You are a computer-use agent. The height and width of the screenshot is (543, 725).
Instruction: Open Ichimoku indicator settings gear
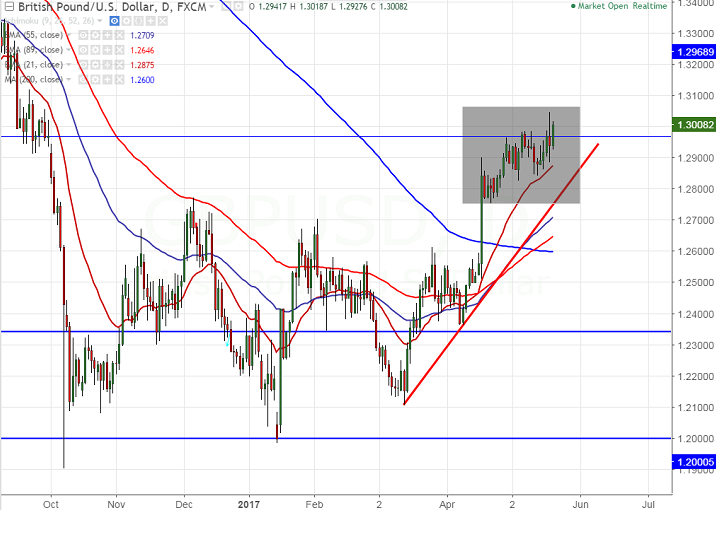(126, 21)
